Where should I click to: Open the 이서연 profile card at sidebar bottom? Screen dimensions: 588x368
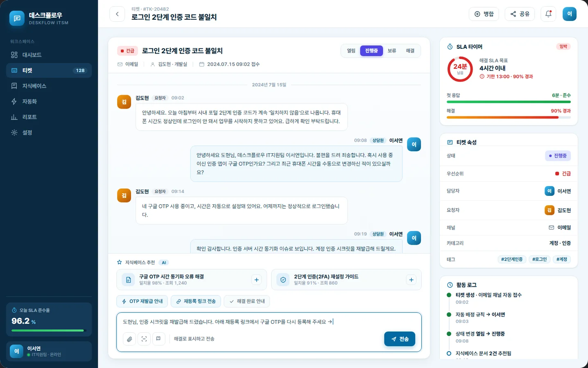tap(49, 351)
